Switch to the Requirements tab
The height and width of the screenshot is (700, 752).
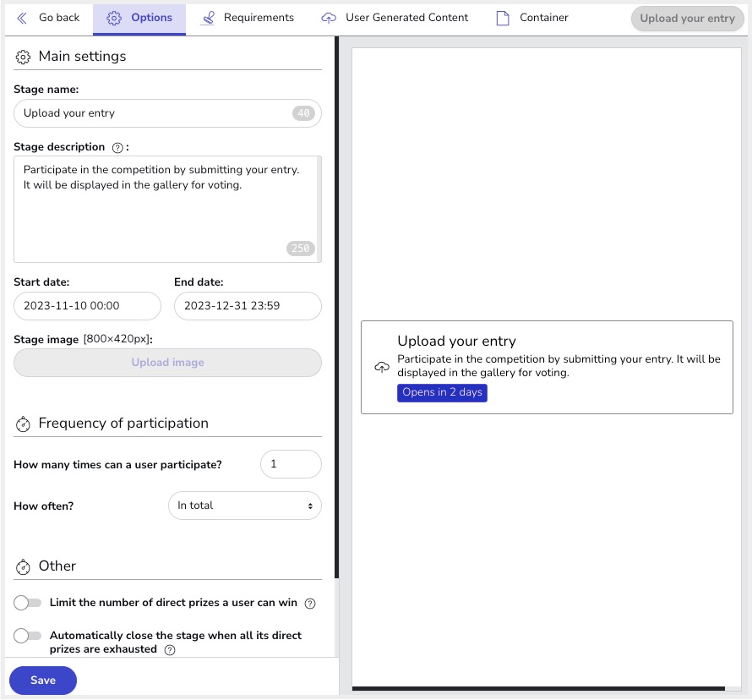pyautogui.click(x=248, y=18)
